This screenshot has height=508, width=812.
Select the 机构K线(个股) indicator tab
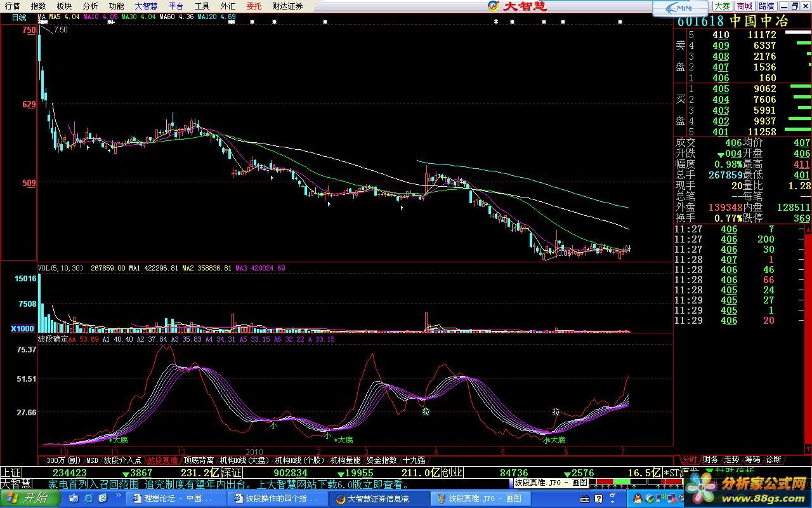click(299, 460)
